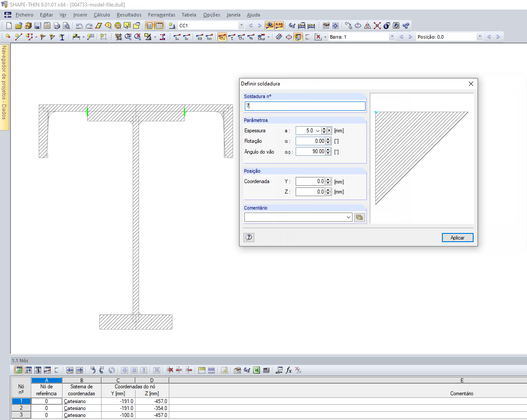This screenshot has height=420, width=527.
Task: Go to next load case arrow
Action: click(x=260, y=26)
